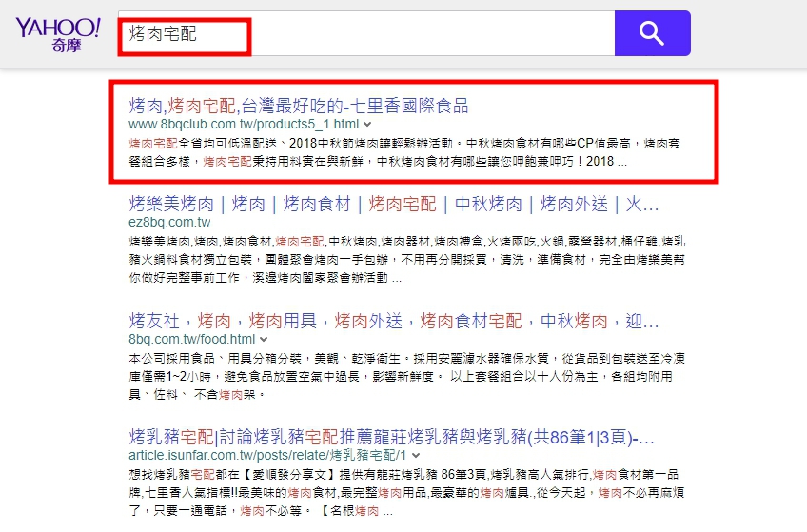Click snippet text starting 本公司採用食品、用具分箱分裝
This screenshot has width=807, height=532.
[406, 376]
